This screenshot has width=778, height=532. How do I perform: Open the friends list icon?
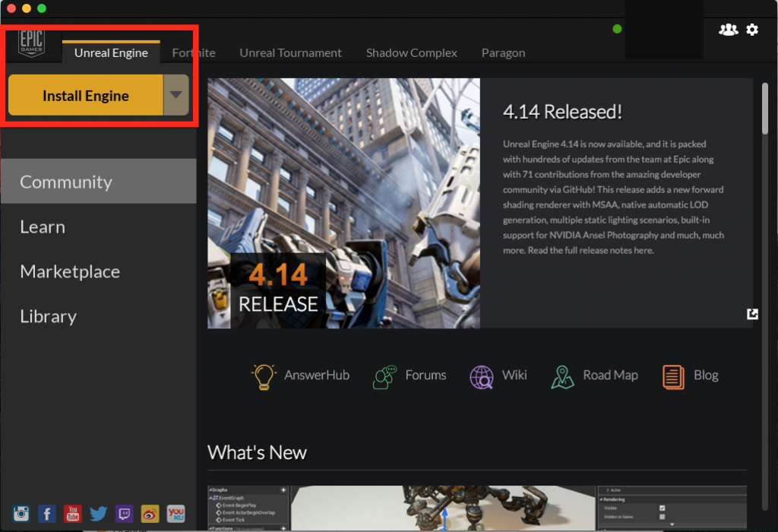pos(728,30)
